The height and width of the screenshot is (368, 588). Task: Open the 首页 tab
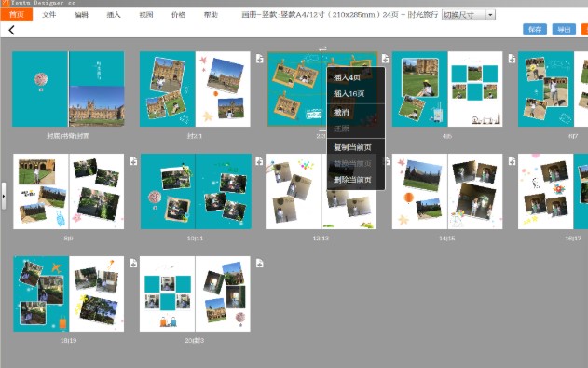(x=17, y=15)
